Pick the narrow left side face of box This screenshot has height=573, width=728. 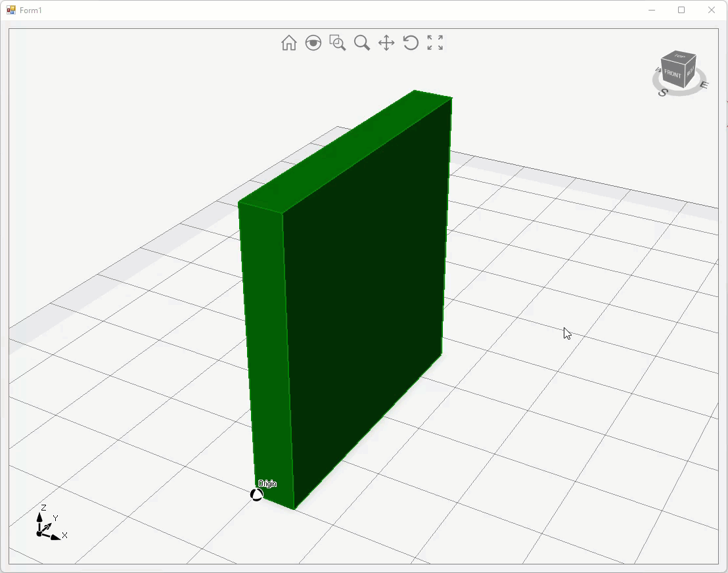pyautogui.click(x=266, y=348)
